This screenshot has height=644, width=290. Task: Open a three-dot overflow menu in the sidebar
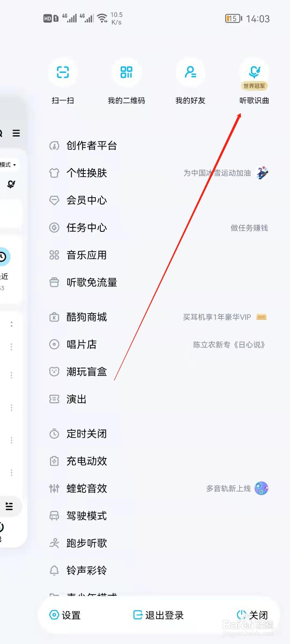11,346
